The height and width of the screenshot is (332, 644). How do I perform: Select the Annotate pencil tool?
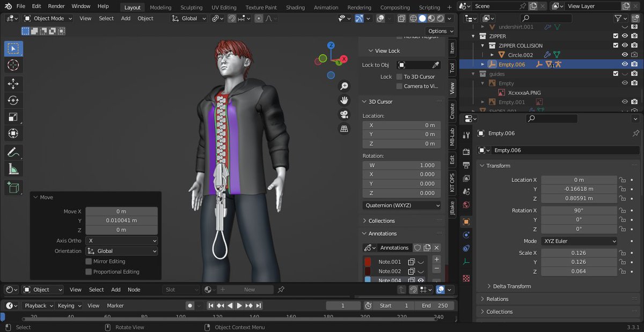[x=13, y=152]
